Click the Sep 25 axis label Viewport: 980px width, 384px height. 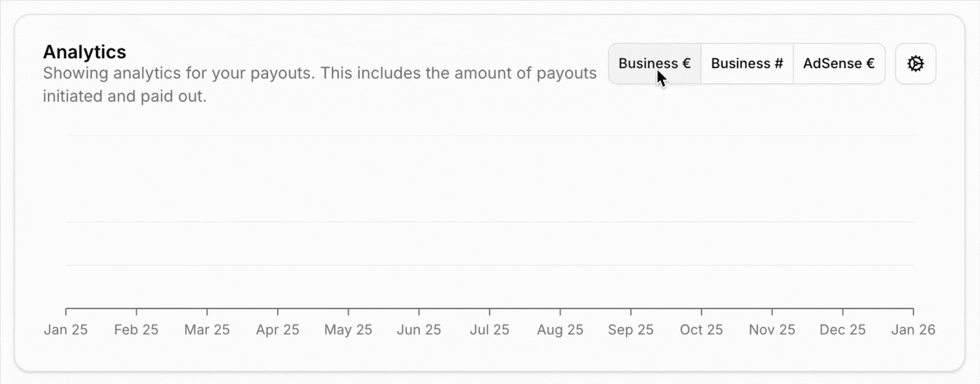tap(631, 330)
